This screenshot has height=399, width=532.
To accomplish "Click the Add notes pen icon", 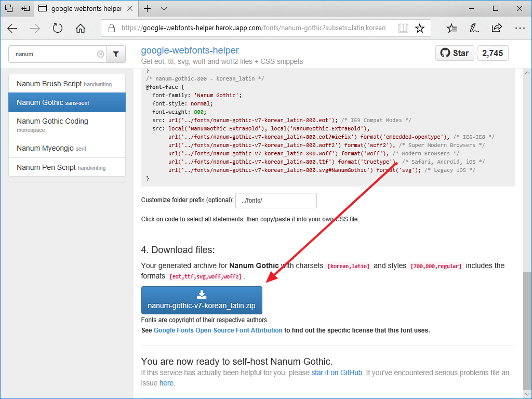I will [474, 28].
